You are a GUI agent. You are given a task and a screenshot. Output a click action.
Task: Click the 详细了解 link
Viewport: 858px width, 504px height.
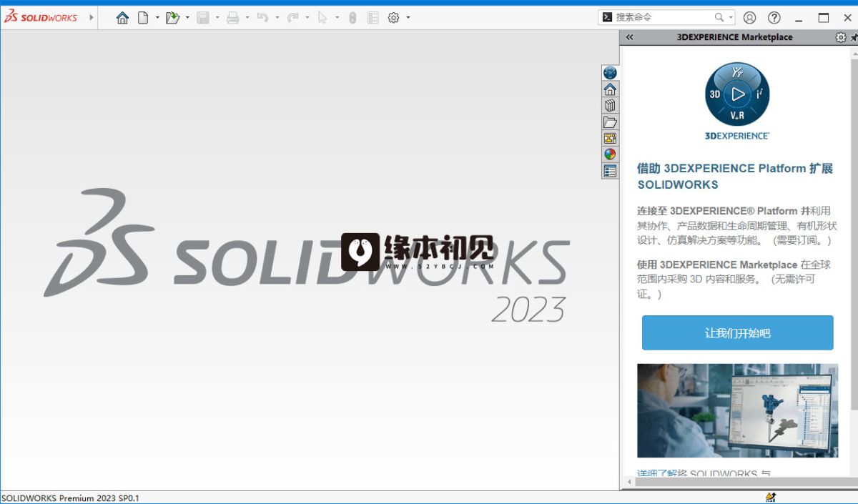point(656,473)
